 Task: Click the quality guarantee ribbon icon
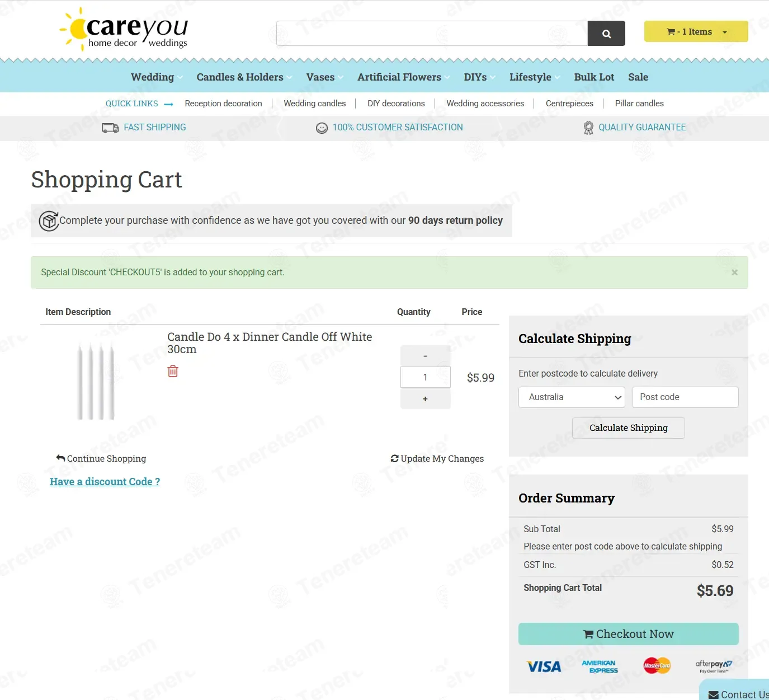pyautogui.click(x=588, y=128)
